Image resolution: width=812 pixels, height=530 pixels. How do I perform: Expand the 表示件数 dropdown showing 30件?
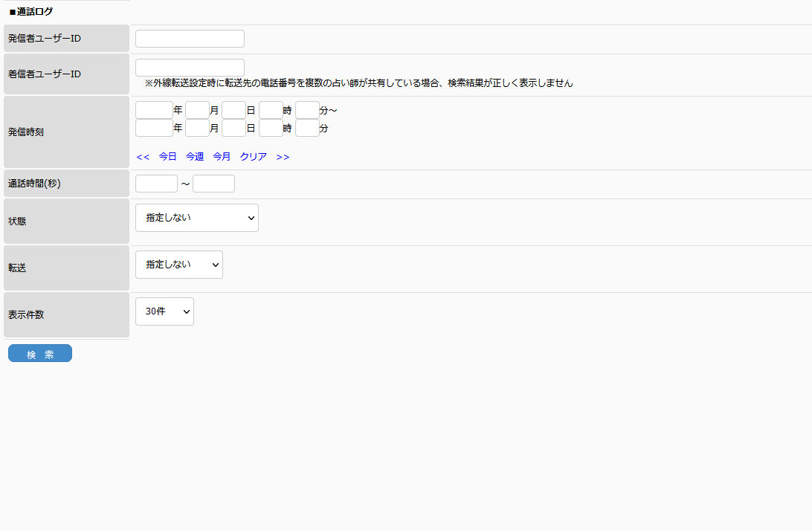[164, 311]
